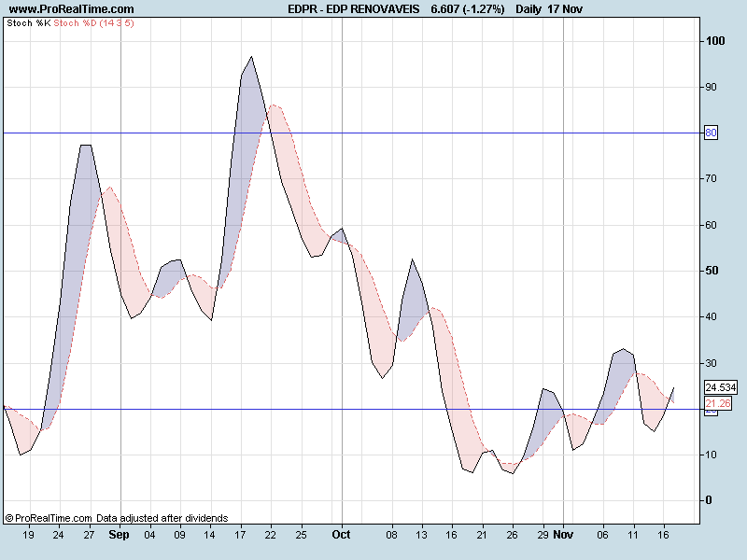
Task: Click the 26 date tick label
Action: tap(512, 535)
